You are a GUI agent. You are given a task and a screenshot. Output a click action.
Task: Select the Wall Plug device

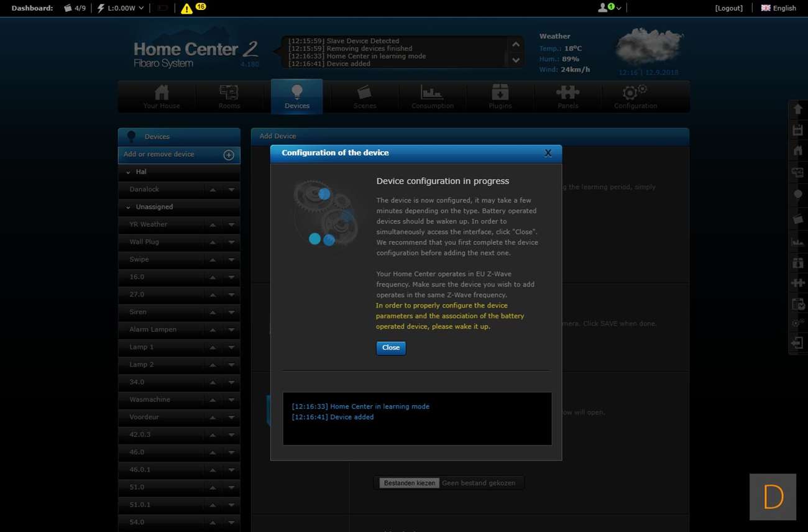[x=144, y=242]
